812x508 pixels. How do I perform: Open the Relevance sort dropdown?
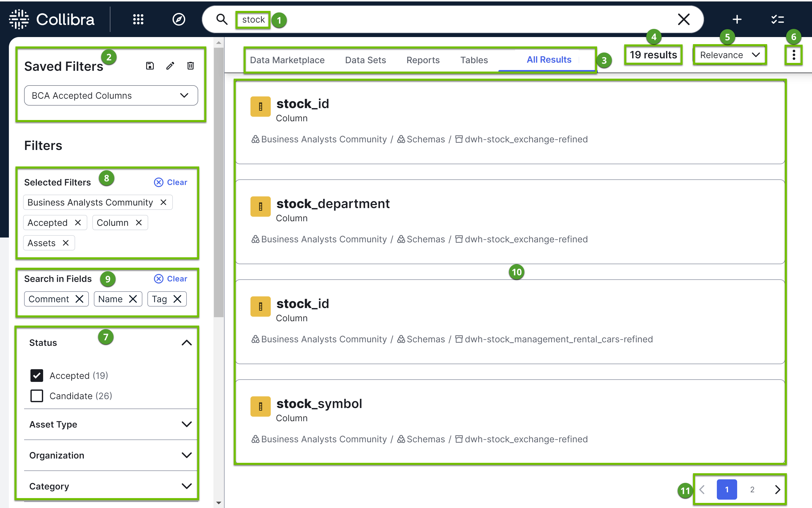729,55
